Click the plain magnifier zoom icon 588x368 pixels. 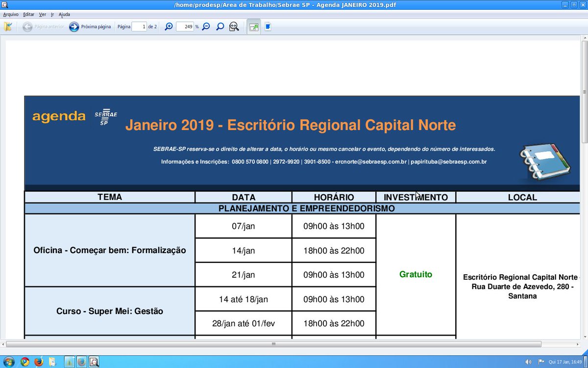[x=220, y=26]
